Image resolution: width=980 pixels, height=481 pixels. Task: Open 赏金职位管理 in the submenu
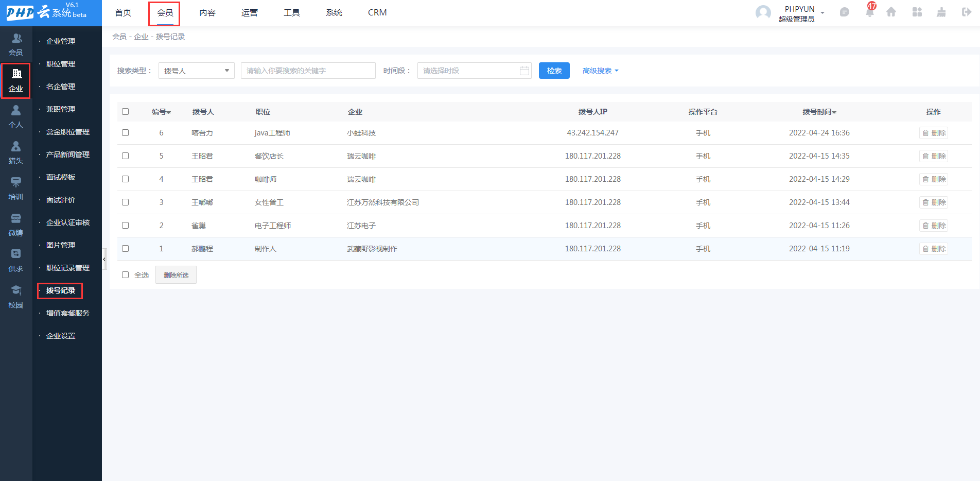pyautogui.click(x=68, y=132)
